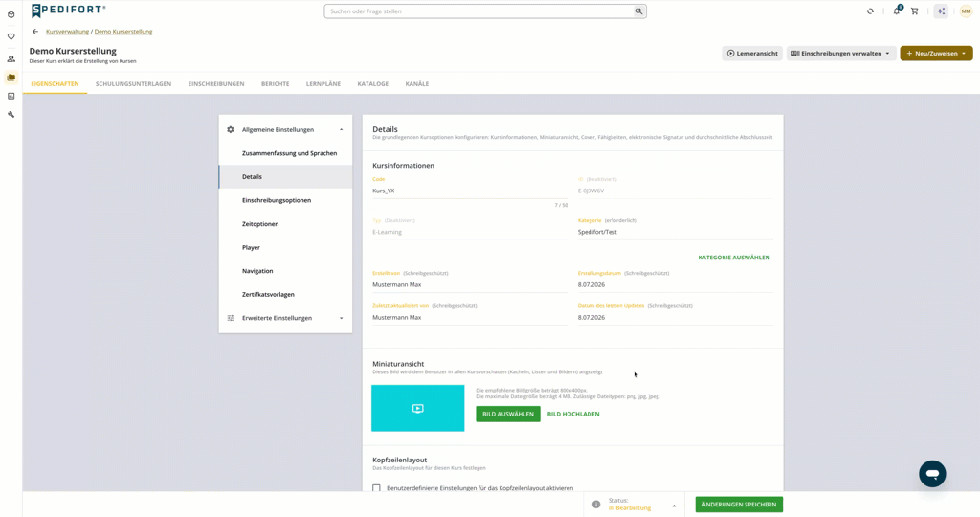The height and width of the screenshot is (517, 980).
Task: Click the cube icon in the left sidebar
Action: [11, 14]
